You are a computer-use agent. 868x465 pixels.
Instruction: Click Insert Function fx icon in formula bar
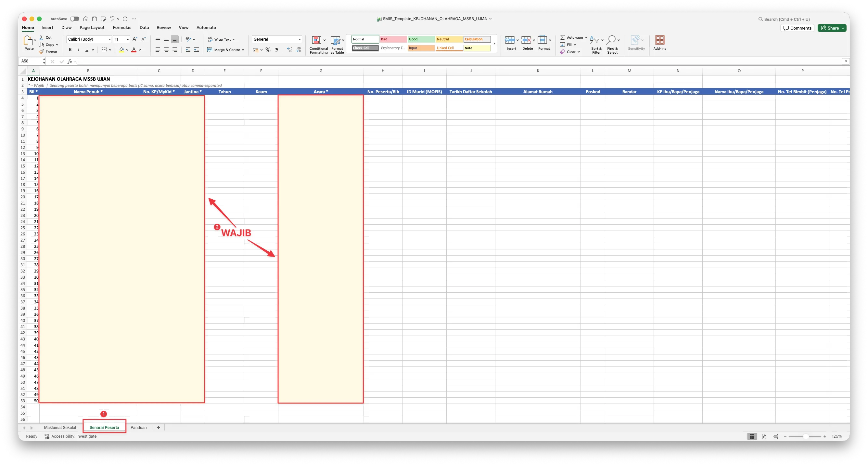(x=70, y=61)
